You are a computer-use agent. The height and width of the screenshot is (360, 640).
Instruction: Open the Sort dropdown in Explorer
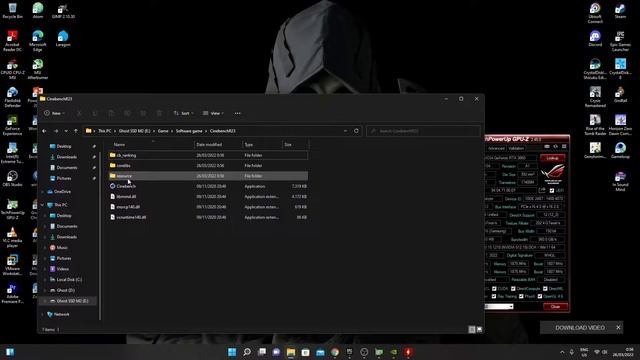pyautogui.click(x=184, y=113)
